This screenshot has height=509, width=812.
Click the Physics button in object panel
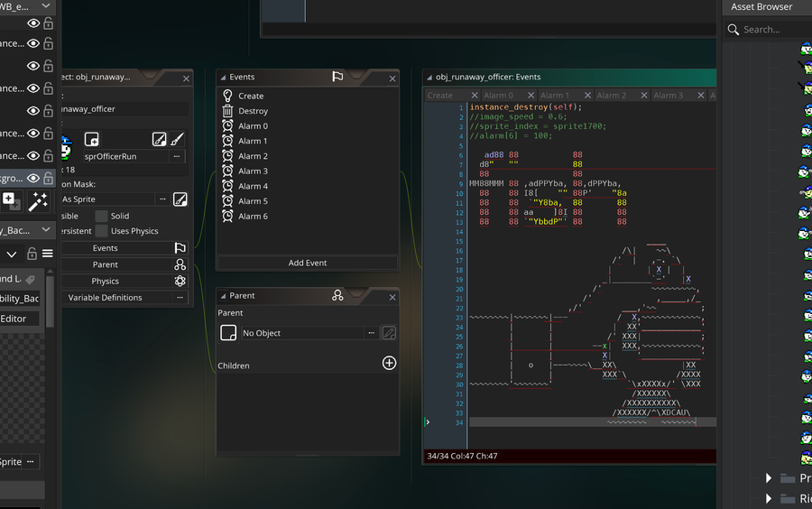coord(125,282)
